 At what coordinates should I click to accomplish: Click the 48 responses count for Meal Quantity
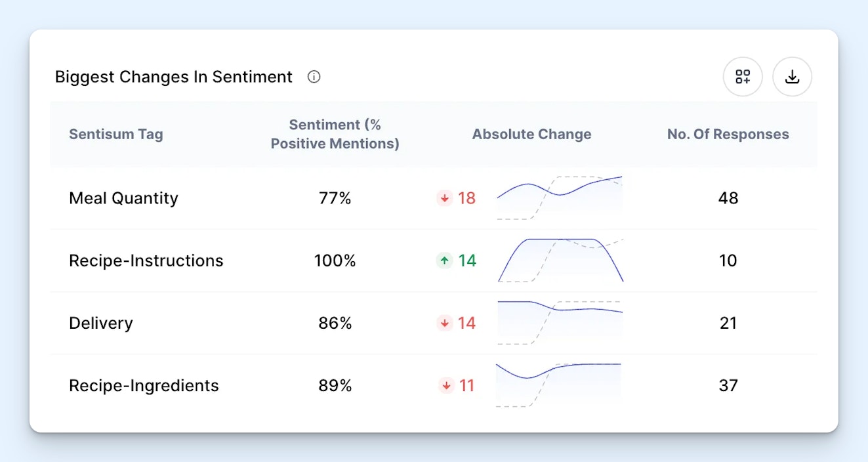click(x=728, y=198)
